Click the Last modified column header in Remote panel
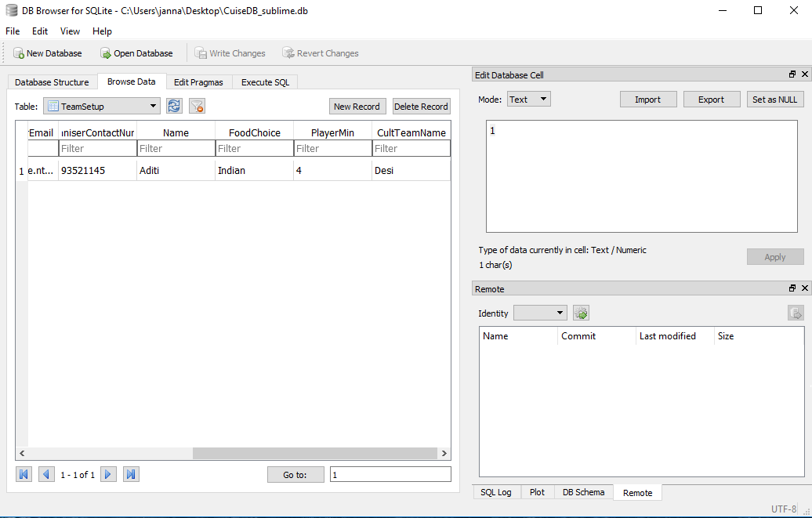 point(675,335)
